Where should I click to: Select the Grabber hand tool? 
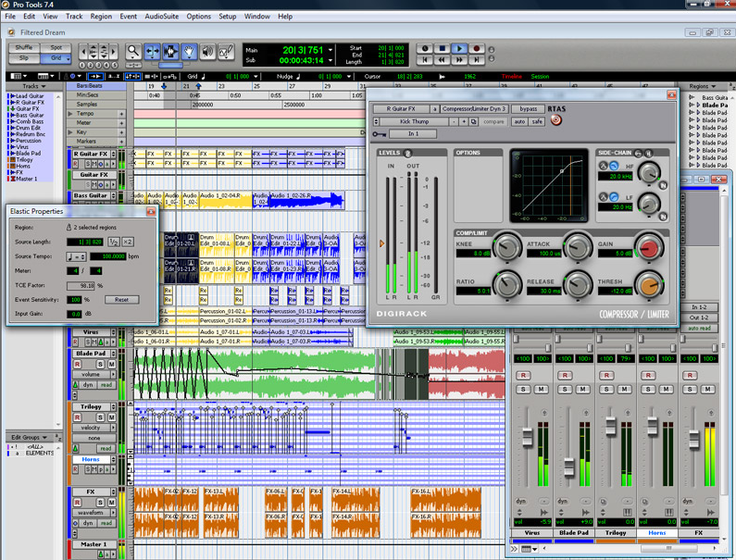pyautogui.click(x=190, y=52)
